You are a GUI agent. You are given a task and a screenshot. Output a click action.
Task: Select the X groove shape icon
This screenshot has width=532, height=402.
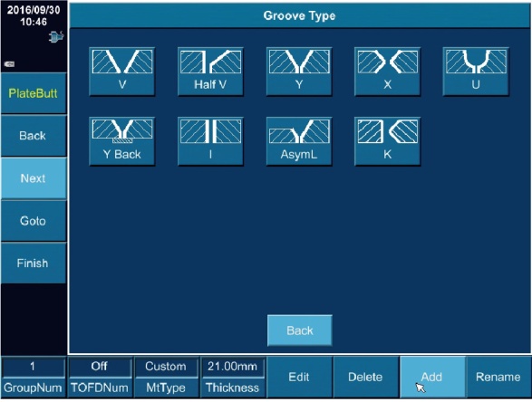(388, 72)
